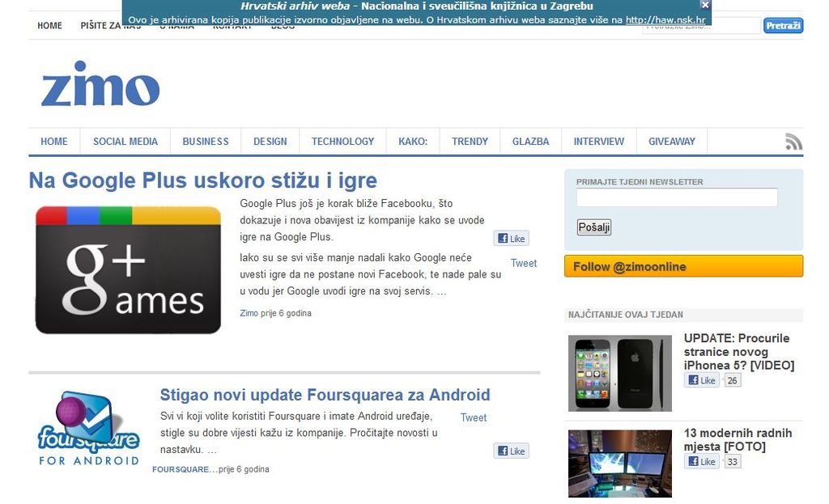Viewport: 829px width, 504px height.
Task: Open the Social Media menu section
Action: pyautogui.click(x=125, y=142)
